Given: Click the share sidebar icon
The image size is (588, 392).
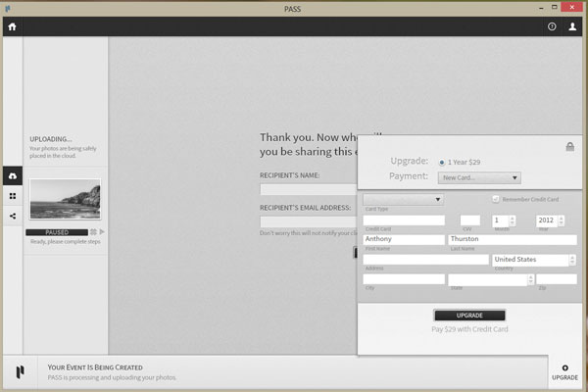Looking at the screenshot, I should click(13, 216).
